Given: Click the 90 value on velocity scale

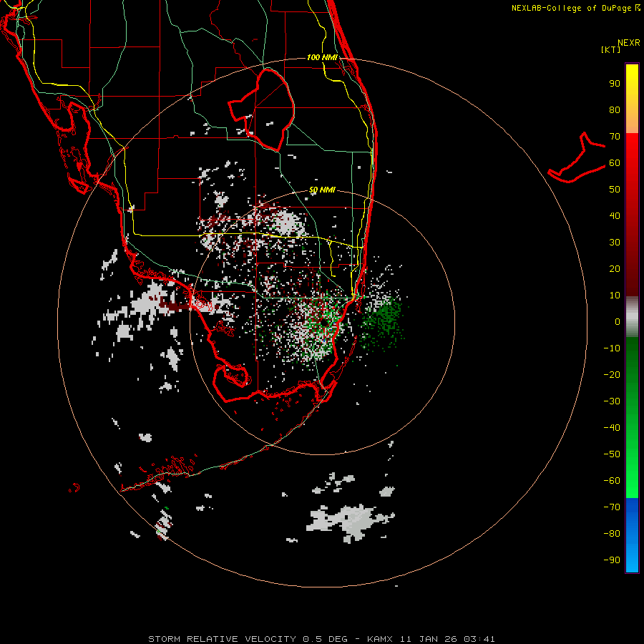Looking at the screenshot, I should (x=615, y=84).
